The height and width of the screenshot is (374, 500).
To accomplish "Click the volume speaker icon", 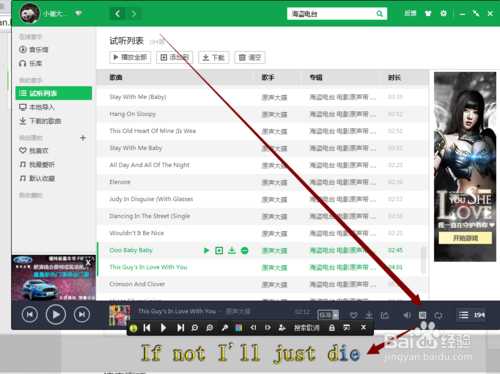I will tap(407, 315).
